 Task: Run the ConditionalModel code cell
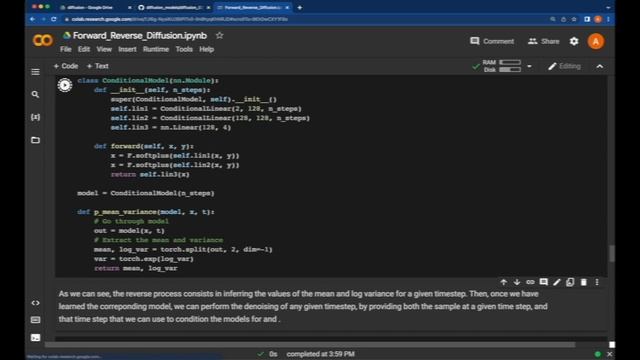pos(65,85)
